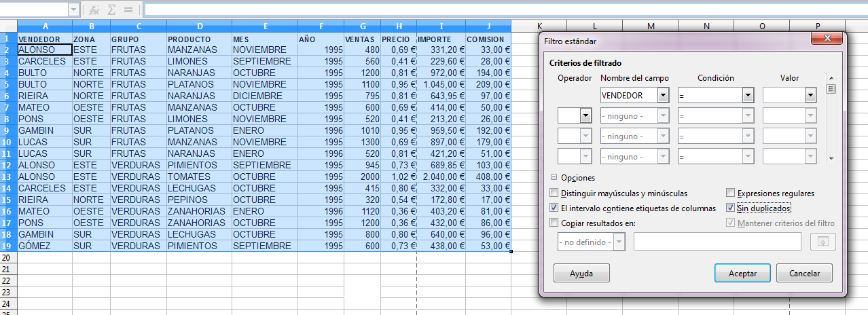868x315 pixels.
Task: Click cell with 2.040,00 € importe
Action: click(x=441, y=177)
